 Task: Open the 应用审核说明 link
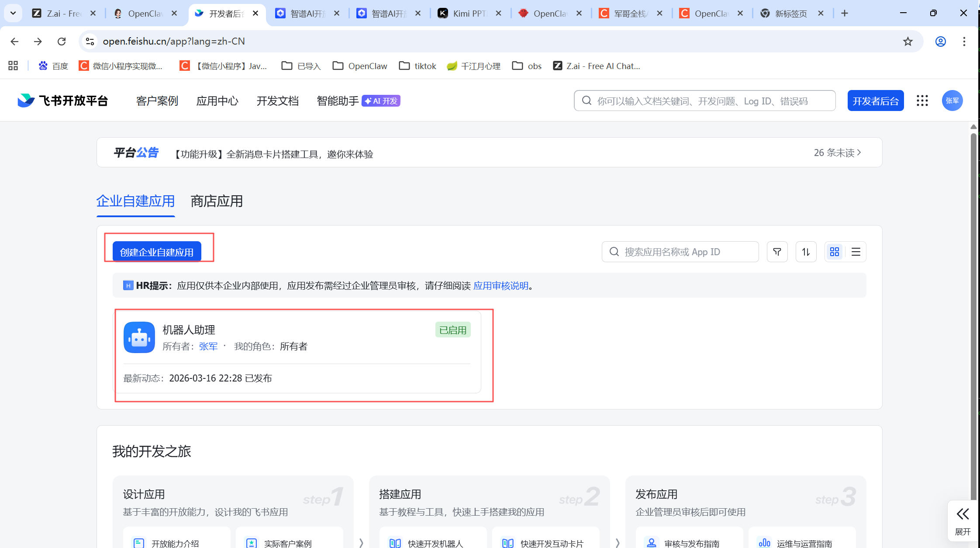501,286
